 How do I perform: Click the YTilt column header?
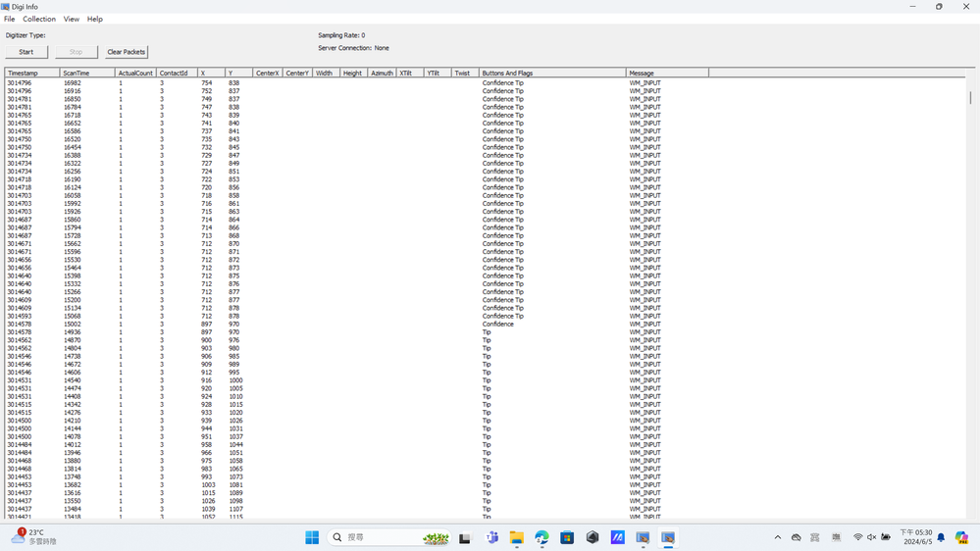point(438,74)
